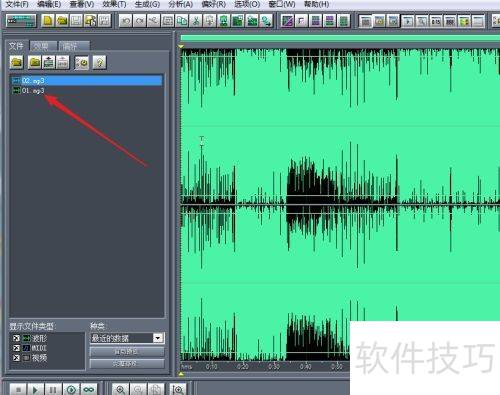Click the Insert into multitrack icon in Files panel
The image size is (500, 395).
point(49,62)
